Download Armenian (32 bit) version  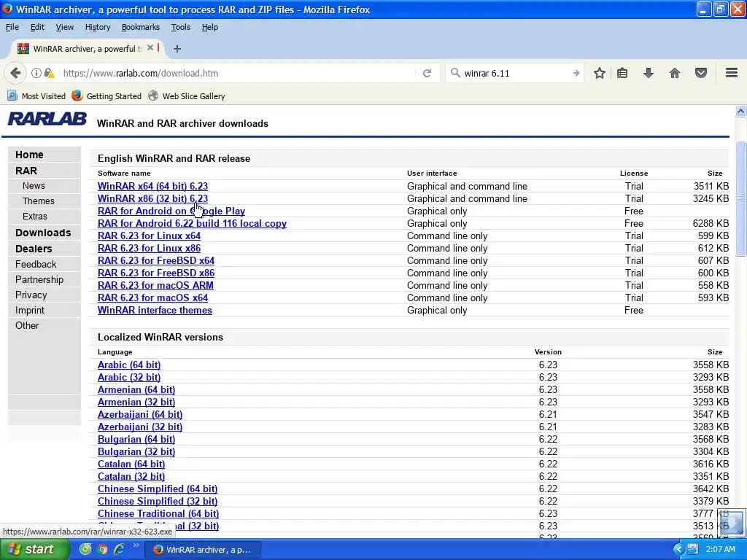tap(136, 402)
